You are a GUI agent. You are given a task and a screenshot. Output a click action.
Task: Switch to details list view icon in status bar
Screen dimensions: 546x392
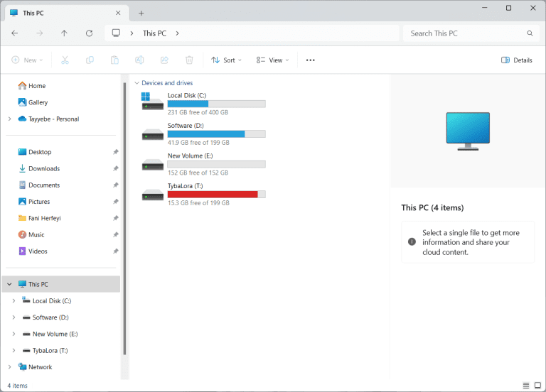point(526,386)
